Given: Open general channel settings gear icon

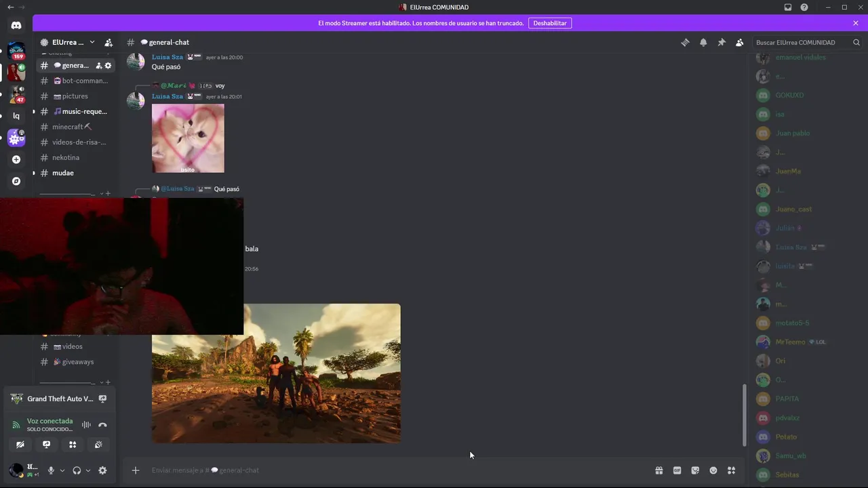Looking at the screenshot, I should pos(108,66).
